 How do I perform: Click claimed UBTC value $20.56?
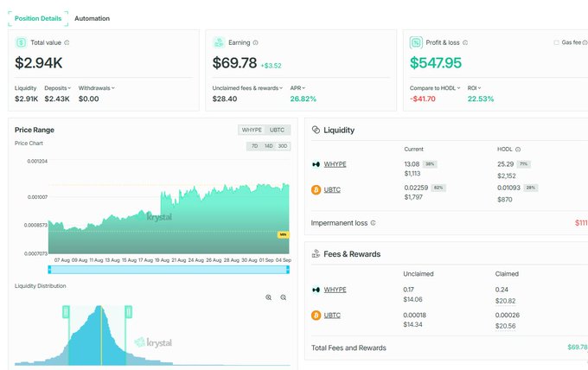point(505,326)
